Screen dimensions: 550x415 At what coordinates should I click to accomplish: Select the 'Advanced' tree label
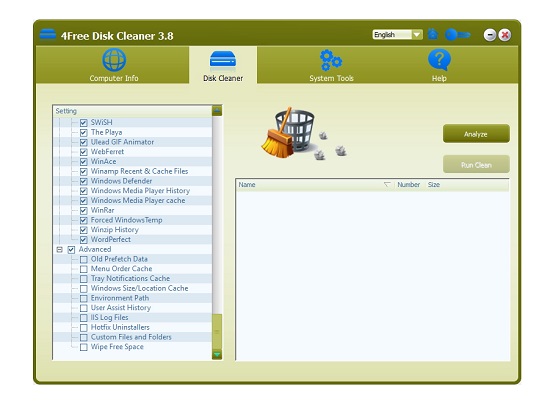click(95, 249)
